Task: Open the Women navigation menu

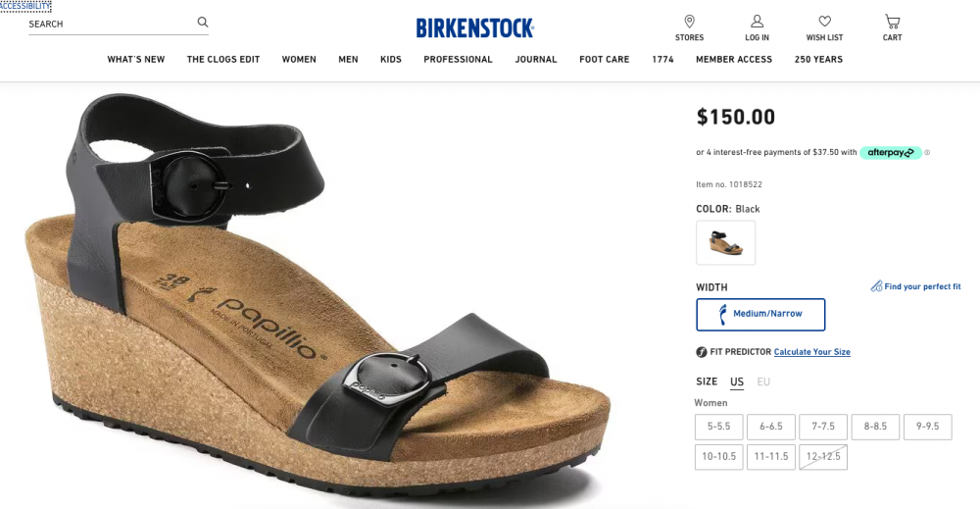Action: click(x=299, y=60)
